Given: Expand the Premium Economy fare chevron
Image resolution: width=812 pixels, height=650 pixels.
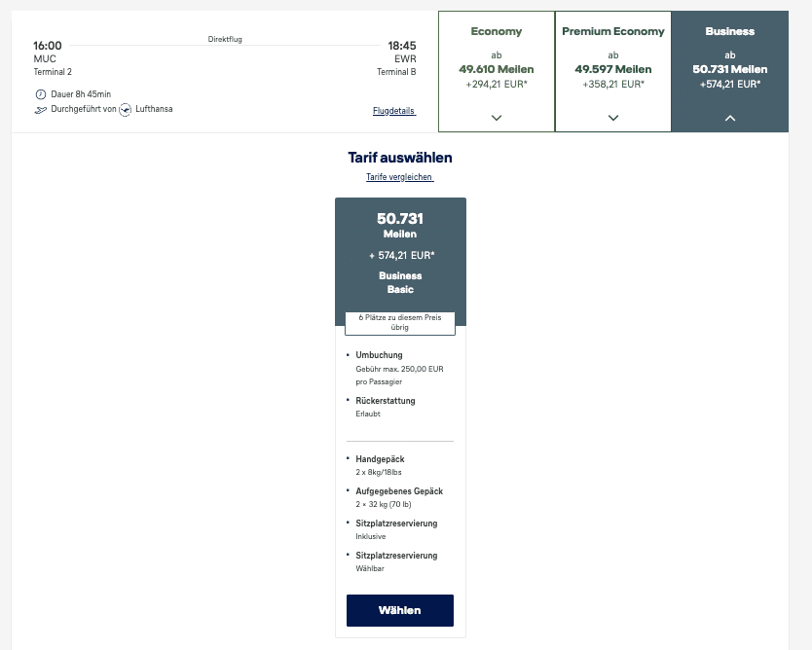Looking at the screenshot, I should coord(613,118).
